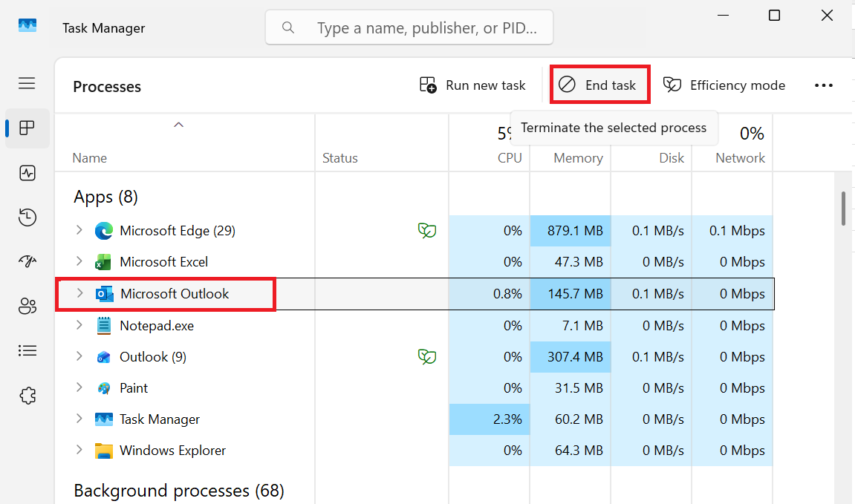This screenshot has width=855, height=504.
Task: Select the Paint row name
Action: tap(134, 388)
